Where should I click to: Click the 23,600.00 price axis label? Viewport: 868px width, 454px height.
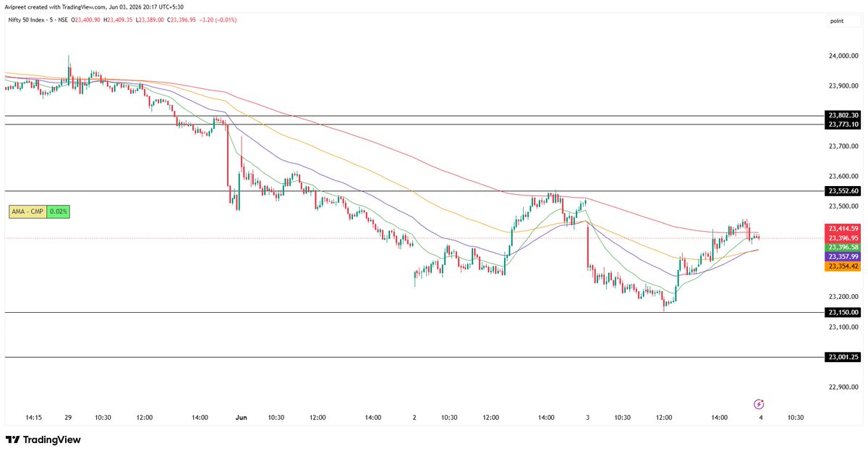click(844, 176)
